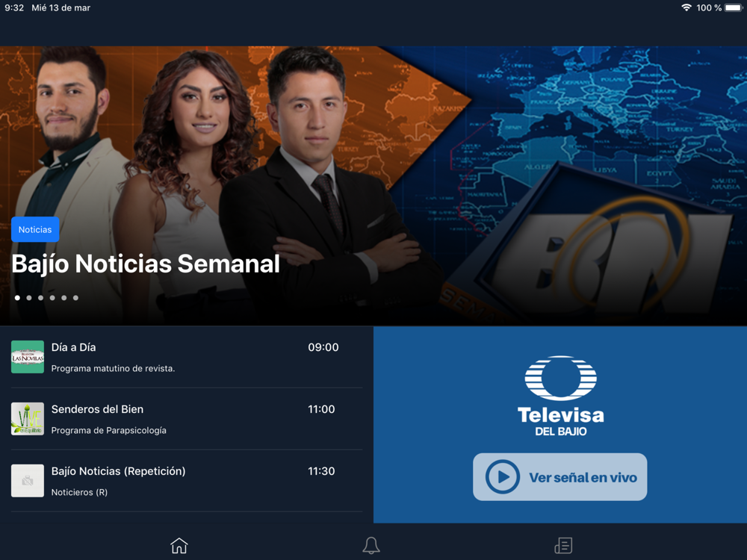747x560 pixels.
Task: Open the Día a Día program thumbnail
Action: [x=28, y=357]
